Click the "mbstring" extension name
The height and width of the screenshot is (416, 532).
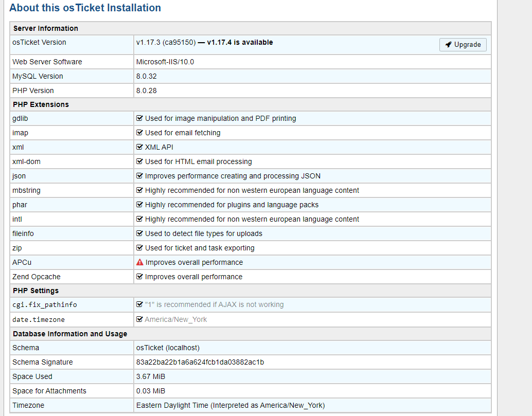[26, 191]
